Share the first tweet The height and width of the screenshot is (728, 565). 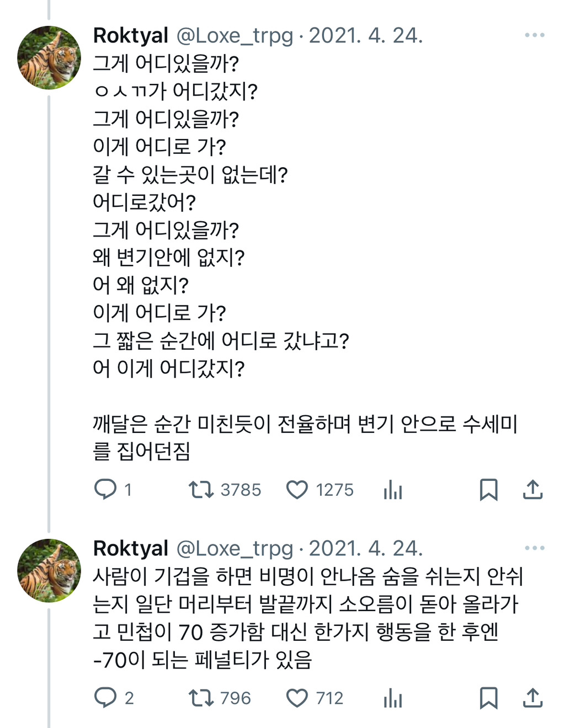[x=532, y=489]
